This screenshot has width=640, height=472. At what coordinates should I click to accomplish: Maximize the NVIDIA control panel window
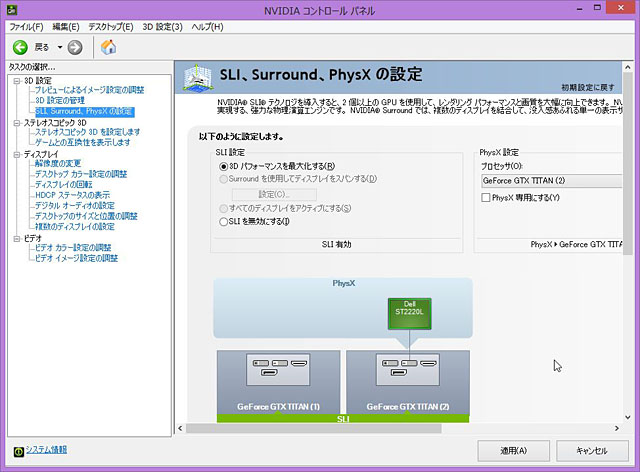tap(597, 7)
